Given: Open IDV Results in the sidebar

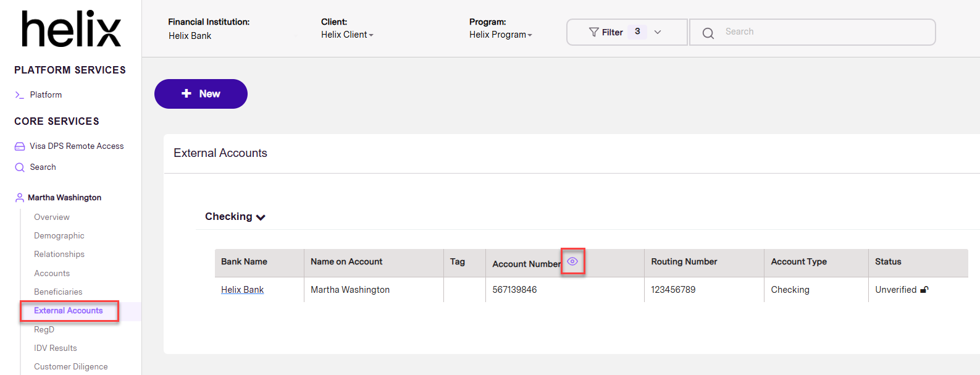Looking at the screenshot, I should click(56, 348).
